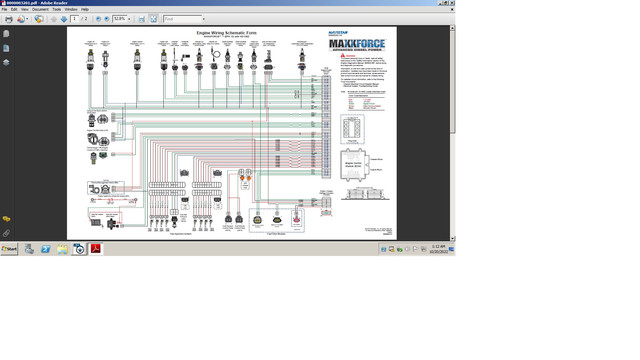This screenshot has height=360, width=640.
Task: Open the File menu
Action: click(4, 9)
